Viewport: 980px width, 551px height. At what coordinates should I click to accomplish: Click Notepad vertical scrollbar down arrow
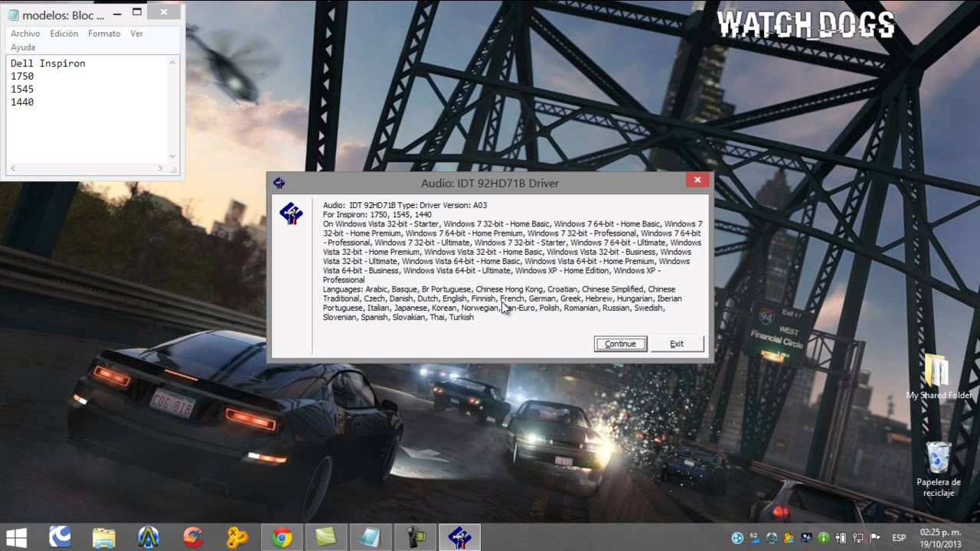pos(173,156)
